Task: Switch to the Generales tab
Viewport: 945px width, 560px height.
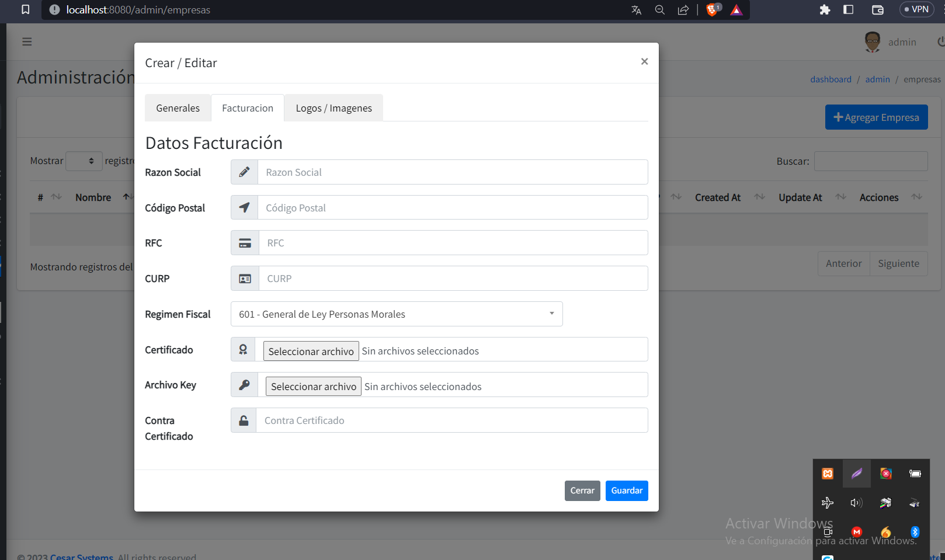Action: [x=178, y=108]
